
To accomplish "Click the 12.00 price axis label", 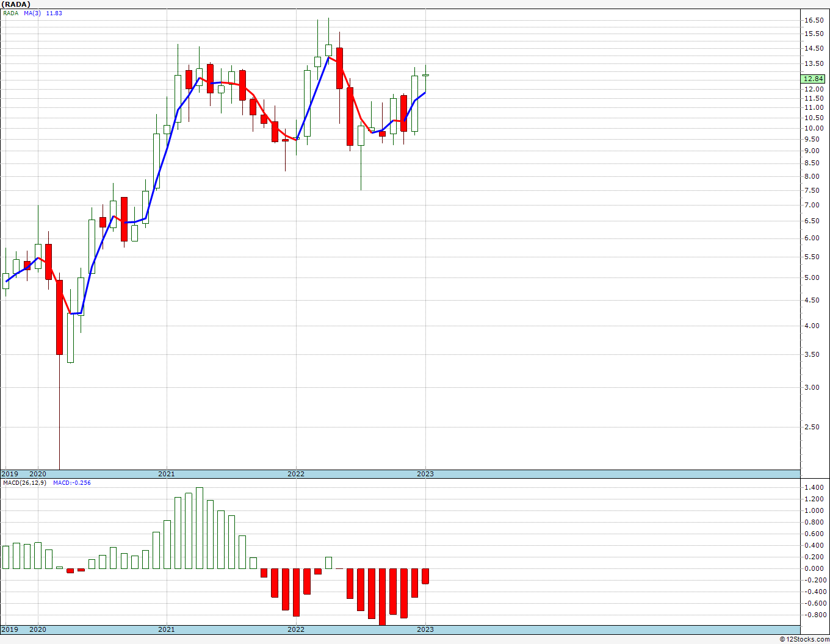I will click(814, 89).
